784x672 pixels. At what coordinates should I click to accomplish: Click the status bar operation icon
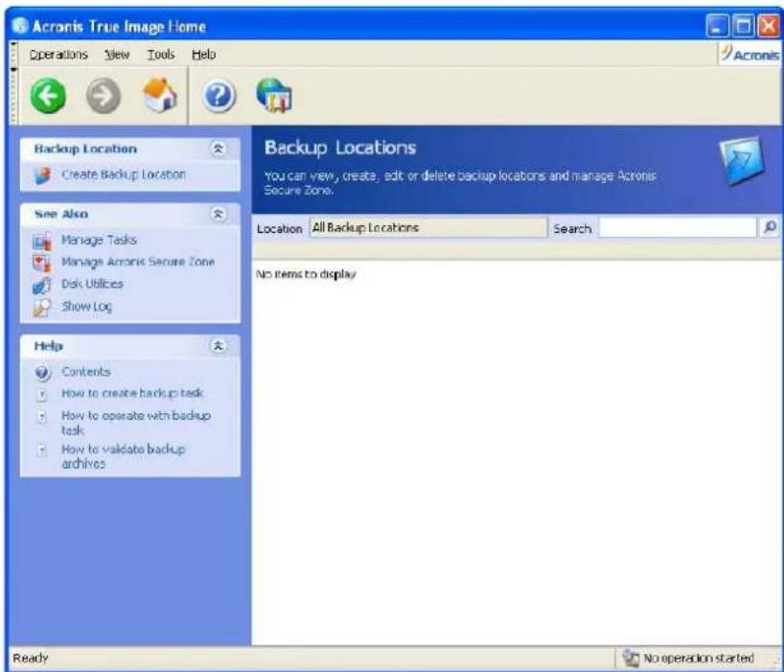[x=631, y=658]
